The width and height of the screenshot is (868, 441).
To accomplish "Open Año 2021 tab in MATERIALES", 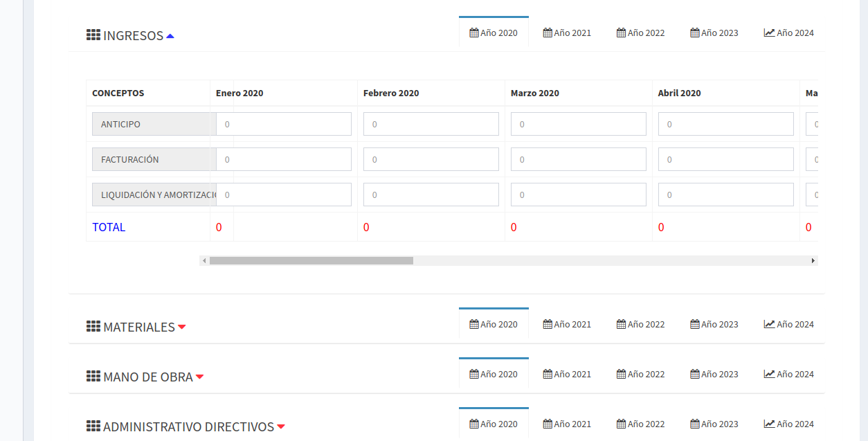I will click(567, 324).
